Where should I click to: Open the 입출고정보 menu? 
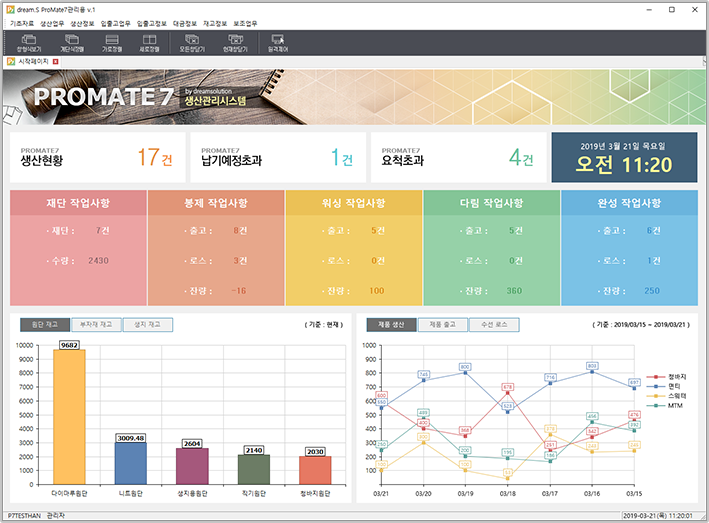pos(152,24)
